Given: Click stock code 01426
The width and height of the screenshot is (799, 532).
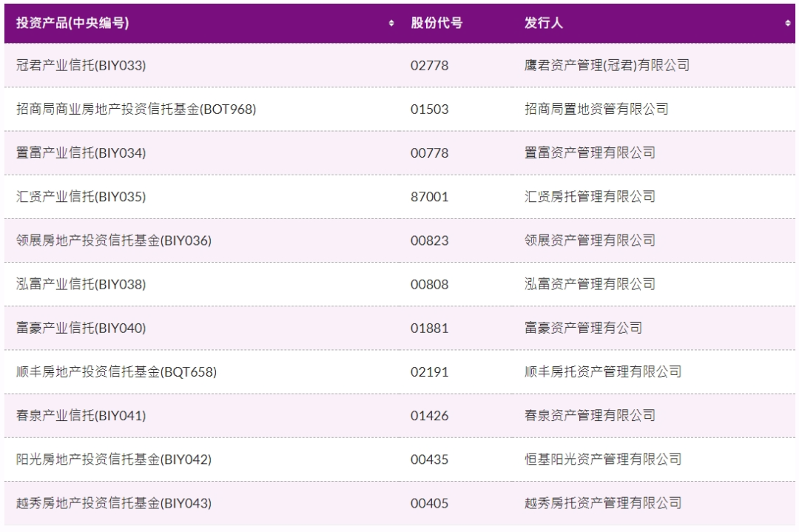Looking at the screenshot, I should pos(430,417).
